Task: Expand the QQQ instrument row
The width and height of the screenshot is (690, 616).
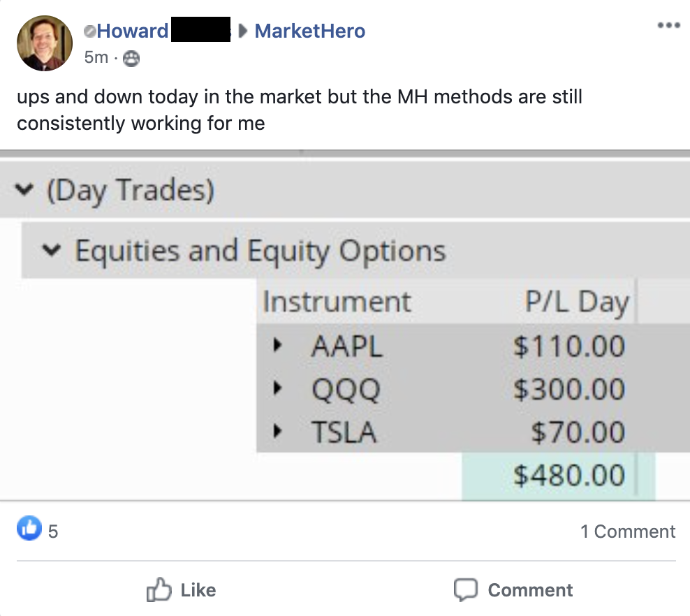Action: 278,389
